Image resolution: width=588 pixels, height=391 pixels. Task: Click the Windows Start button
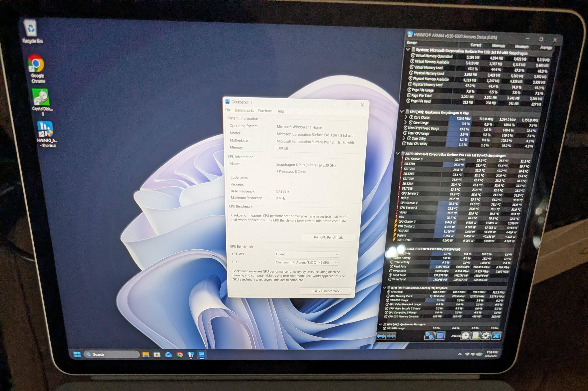click(x=77, y=354)
